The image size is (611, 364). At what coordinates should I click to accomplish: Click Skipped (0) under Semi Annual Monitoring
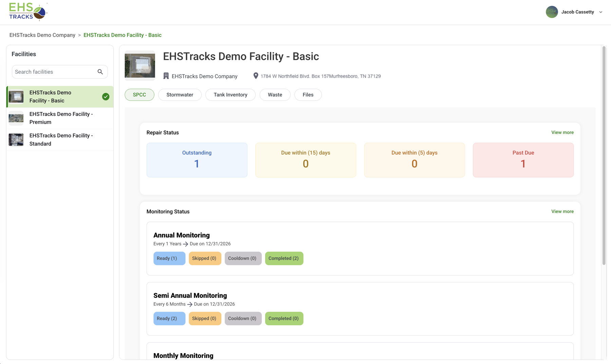tap(205, 319)
